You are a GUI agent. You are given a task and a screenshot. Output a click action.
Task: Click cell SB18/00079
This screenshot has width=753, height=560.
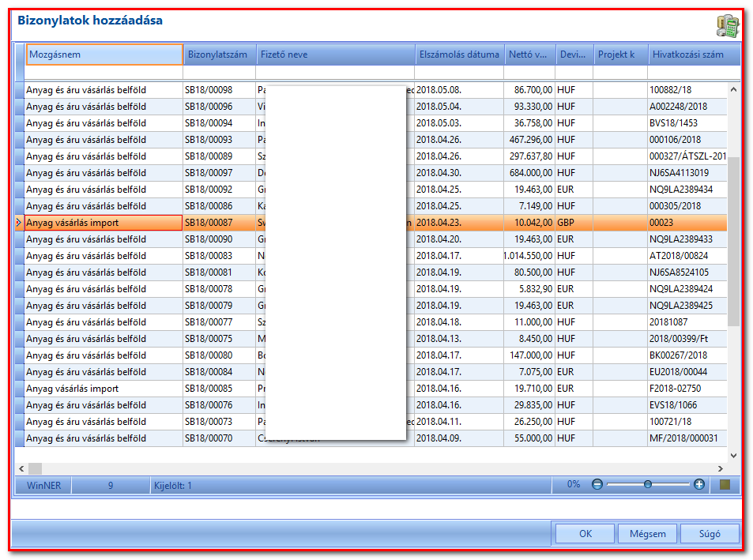click(219, 306)
